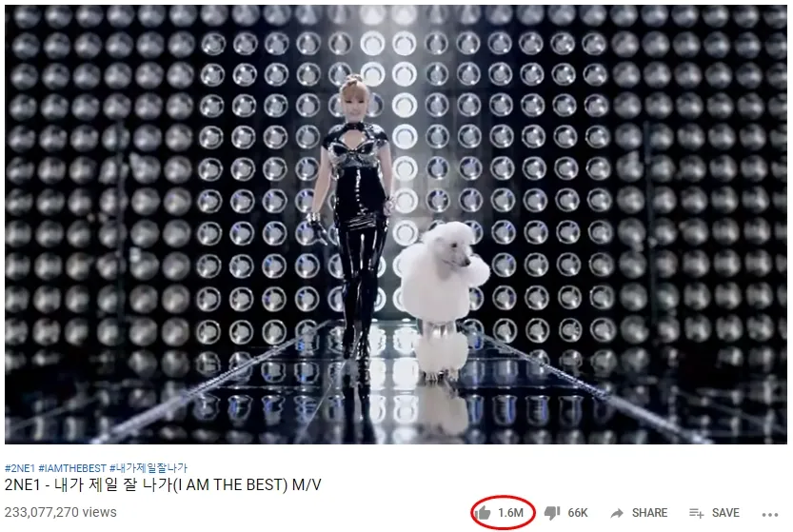The height and width of the screenshot is (532, 793).
Task: Click the thumbs-down dislike icon
Action: (x=552, y=513)
